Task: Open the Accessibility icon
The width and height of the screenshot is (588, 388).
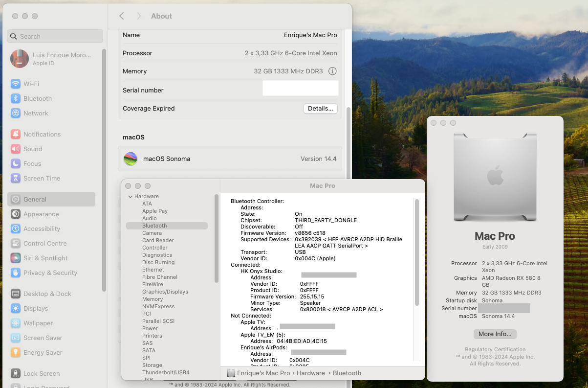Action: point(16,228)
